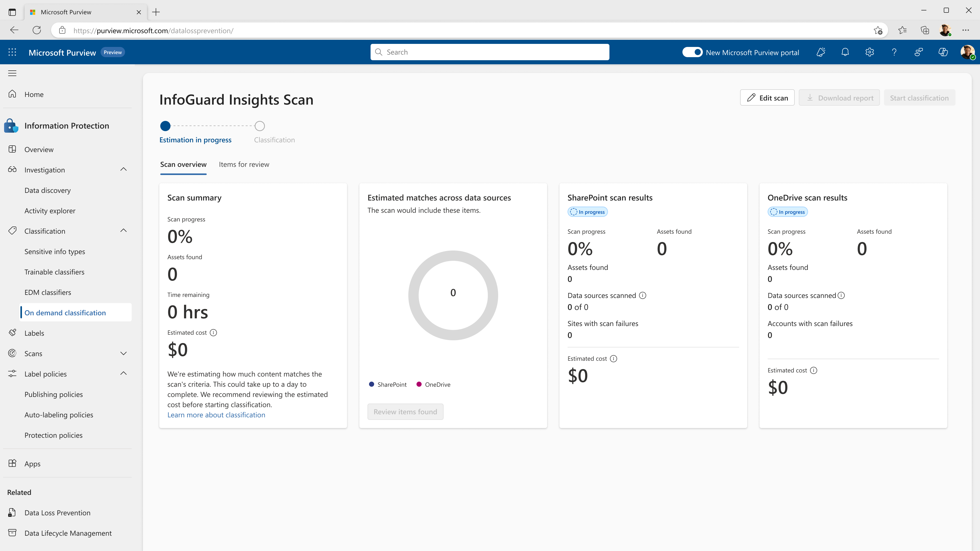Select the Scan overview tab
Screen dimensions: 980x551
183,165
